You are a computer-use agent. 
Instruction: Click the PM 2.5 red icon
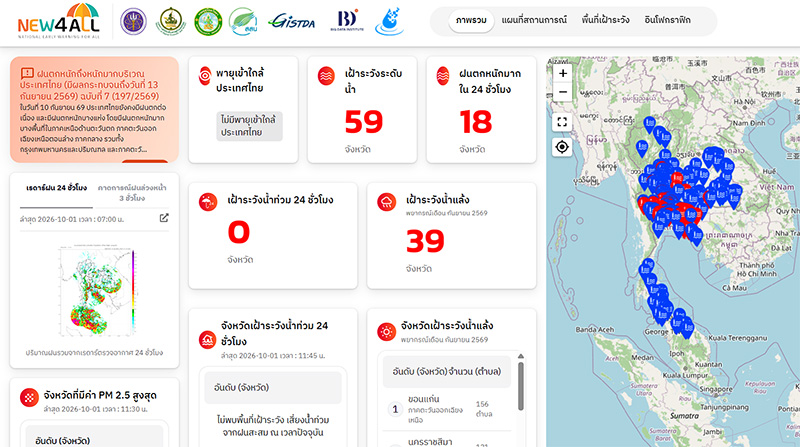click(x=29, y=398)
